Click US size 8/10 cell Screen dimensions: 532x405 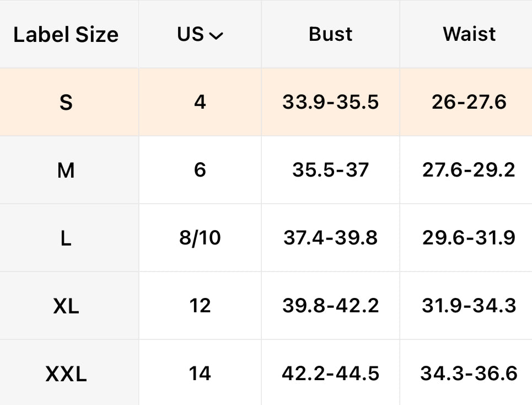[x=200, y=238]
